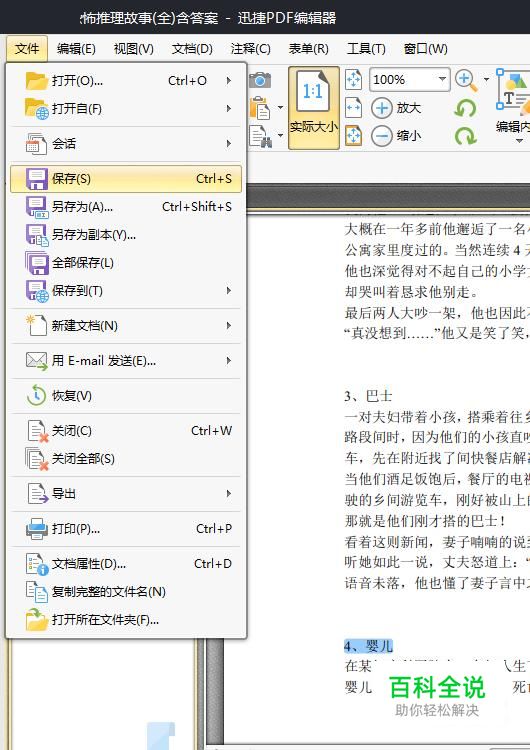
Task: Open paste toolbar dropdown arrow
Action: pyautogui.click(x=280, y=108)
